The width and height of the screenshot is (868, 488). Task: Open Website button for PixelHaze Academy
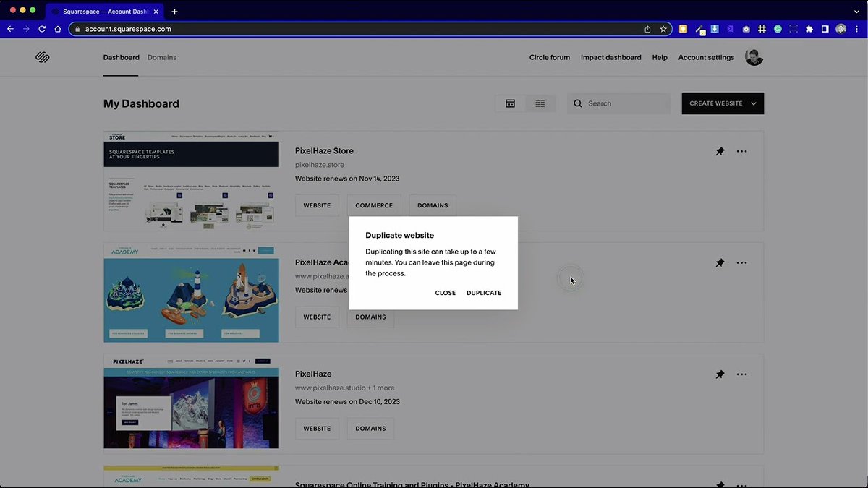[x=317, y=317]
